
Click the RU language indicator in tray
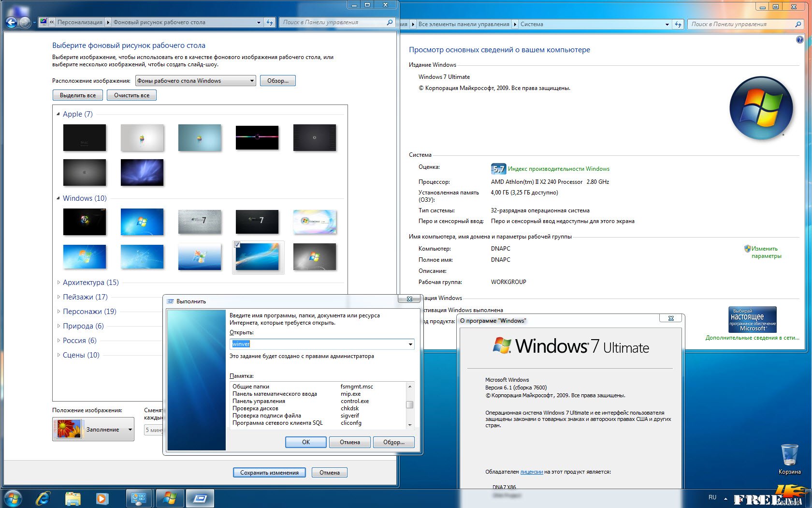click(712, 497)
